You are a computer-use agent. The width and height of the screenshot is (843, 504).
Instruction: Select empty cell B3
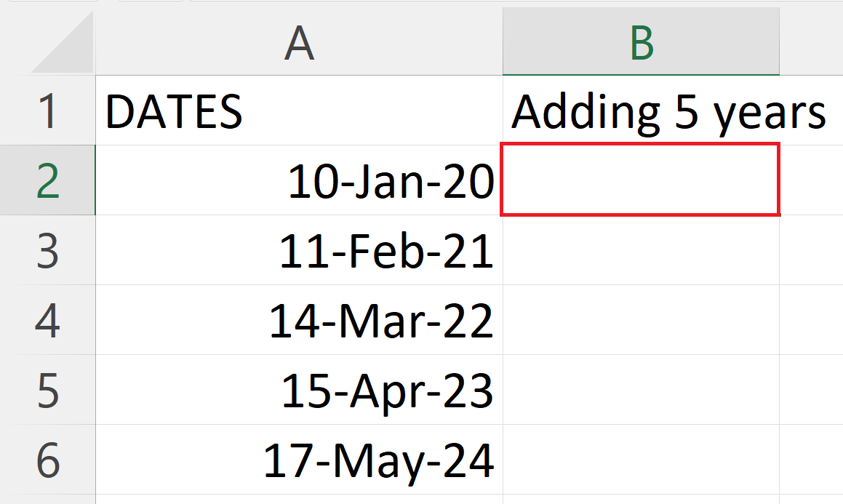click(640, 250)
